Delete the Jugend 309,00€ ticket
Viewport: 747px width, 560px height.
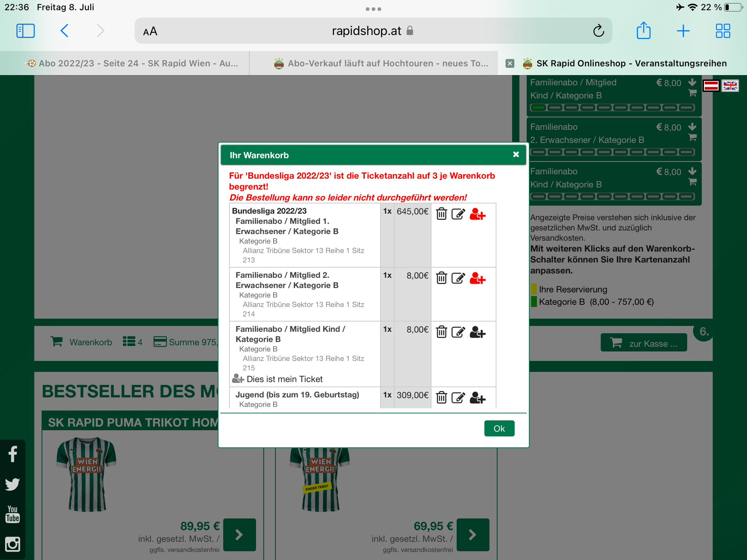tap(441, 397)
